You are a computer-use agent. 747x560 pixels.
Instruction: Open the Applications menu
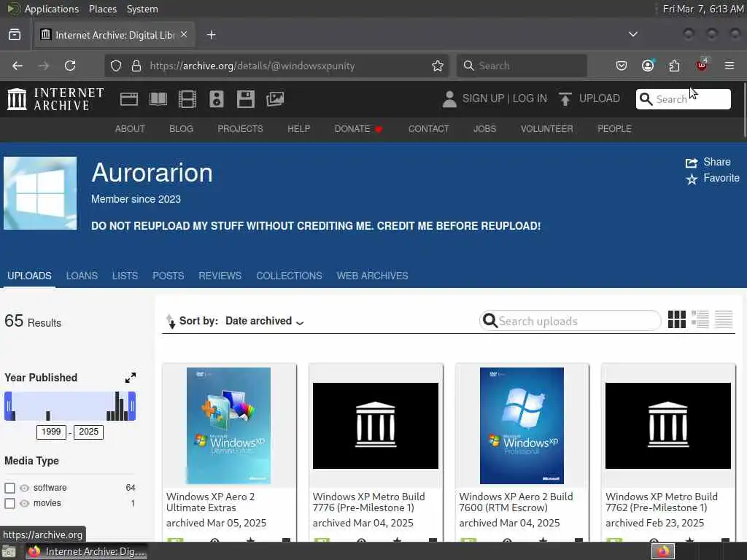point(52,9)
